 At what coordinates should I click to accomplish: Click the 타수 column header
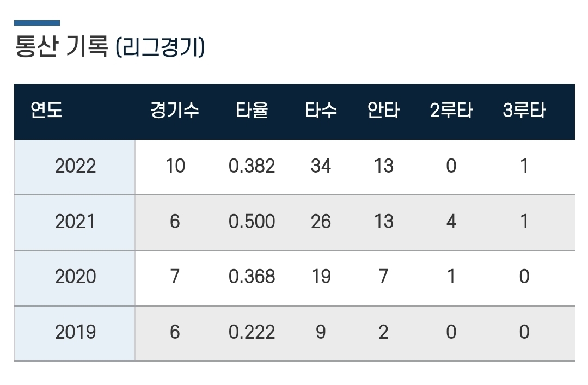click(x=321, y=111)
